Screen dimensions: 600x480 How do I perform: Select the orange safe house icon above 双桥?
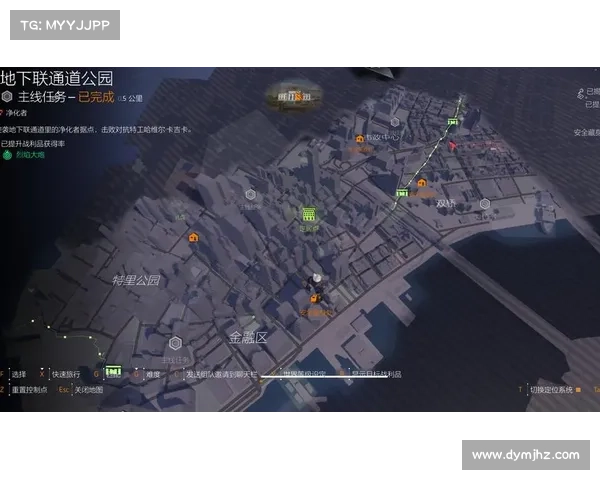(x=422, y=183)
